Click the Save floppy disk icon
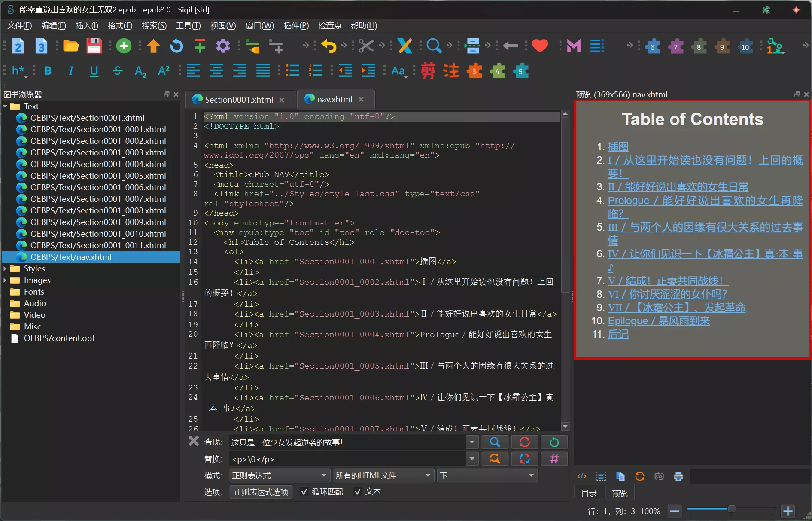This screenshot has width=812, height=521. [x=94, y=46]
